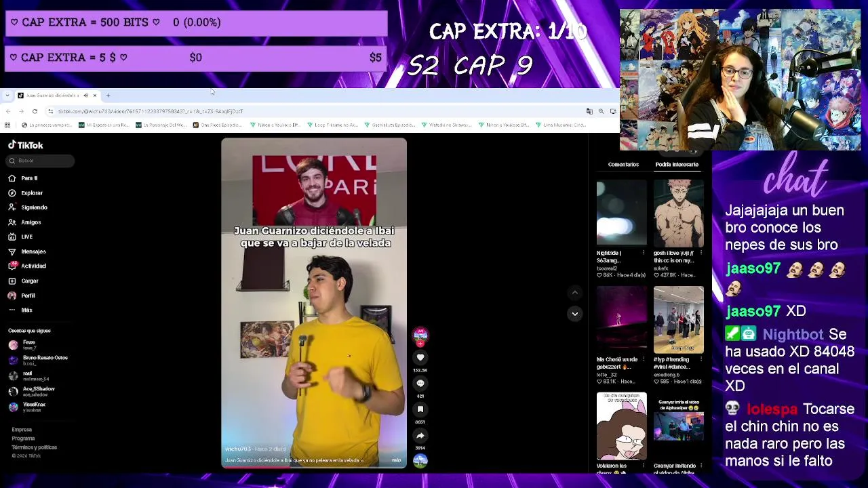Click the CAP EXTRA 500 BITS goal bar

pos(196,22)
